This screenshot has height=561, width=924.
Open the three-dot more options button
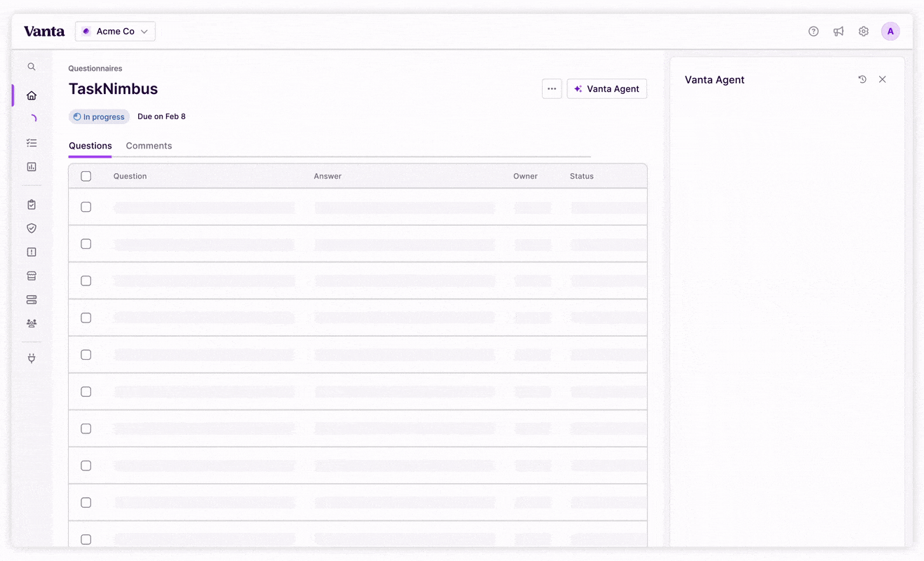[552, 89]
